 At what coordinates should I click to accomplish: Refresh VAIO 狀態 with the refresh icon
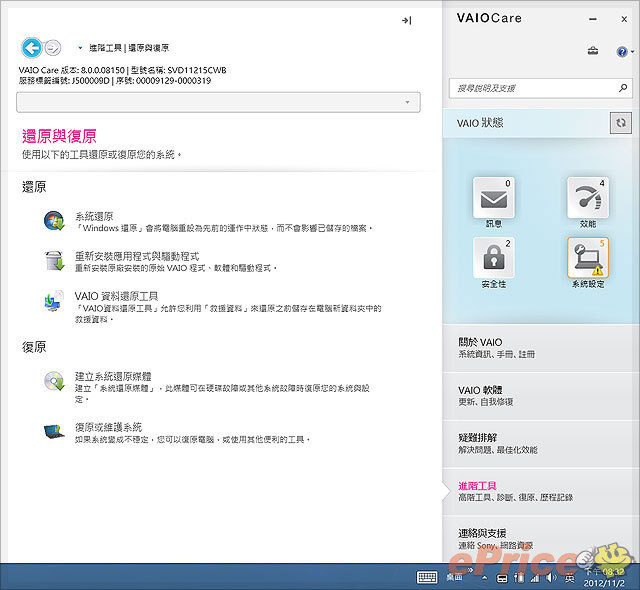(x=621, y=122)
